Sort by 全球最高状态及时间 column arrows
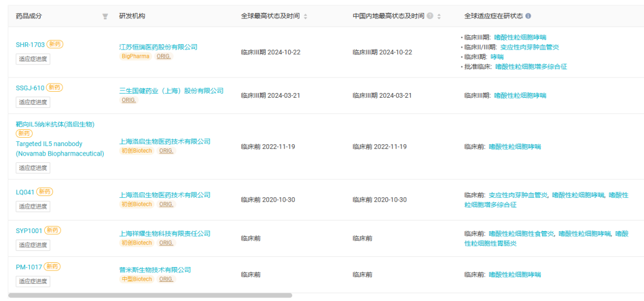Viewport: 644px width, 301px height. pos(305,17)
